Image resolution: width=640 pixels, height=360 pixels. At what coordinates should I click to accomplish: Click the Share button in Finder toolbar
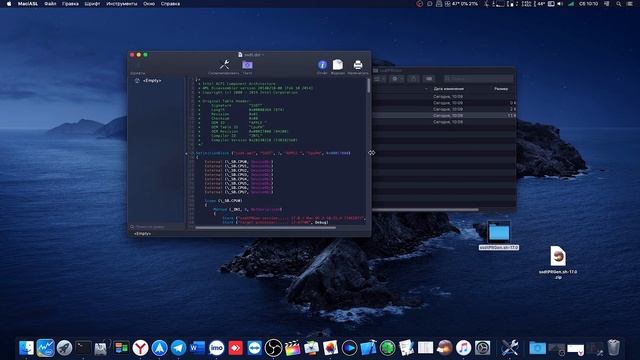(x=413, y=78)
